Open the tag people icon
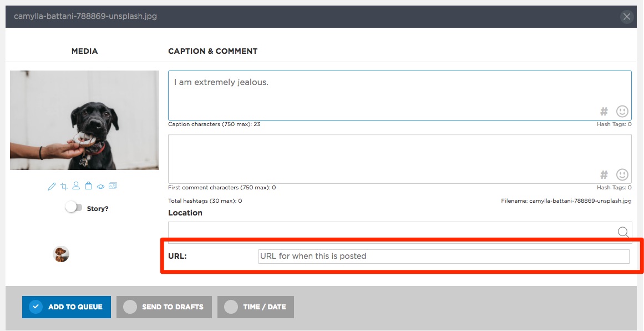 [76, 186]
